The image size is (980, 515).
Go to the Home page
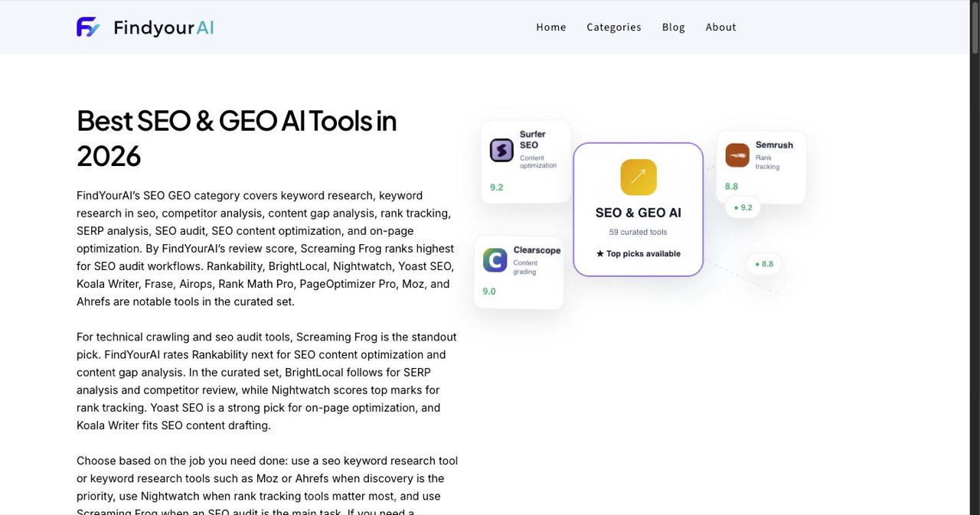click(x=551, y=27)
